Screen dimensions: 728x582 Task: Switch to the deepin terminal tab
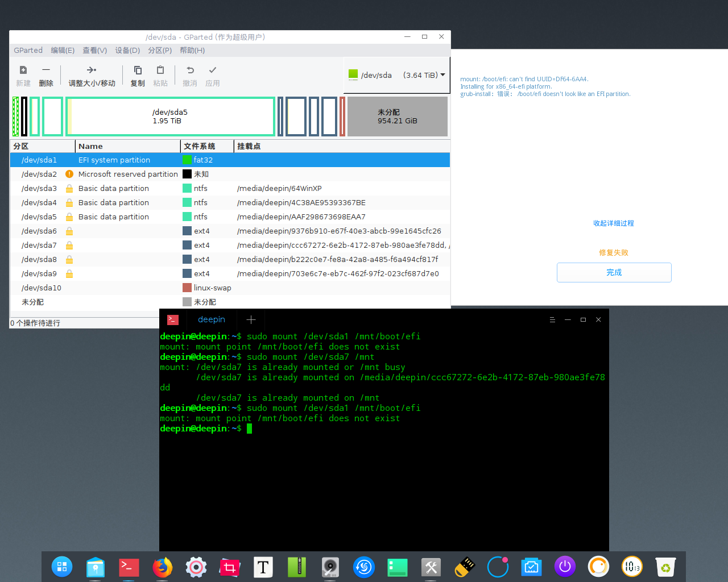211,319
